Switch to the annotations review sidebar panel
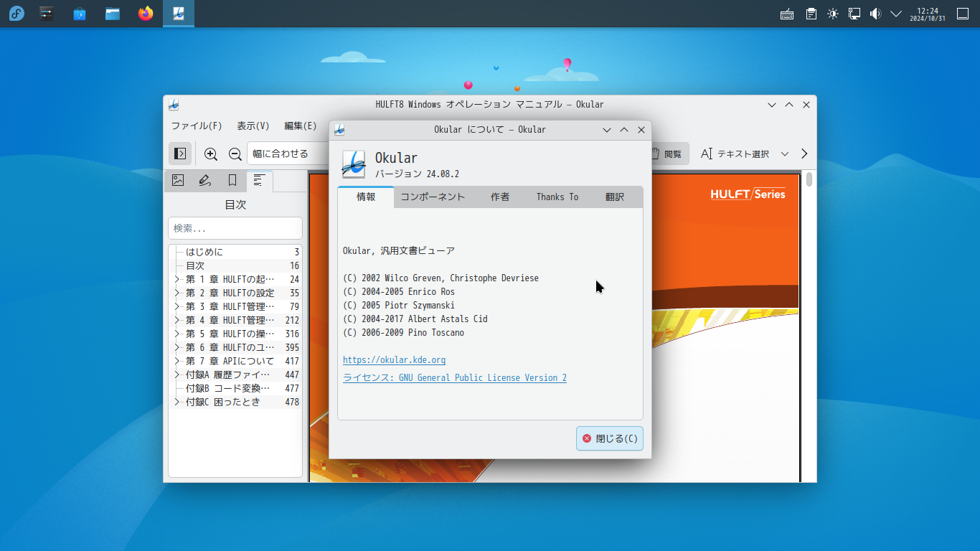The height and width of the screenshot is (551, 980). [x=205, y=181]
